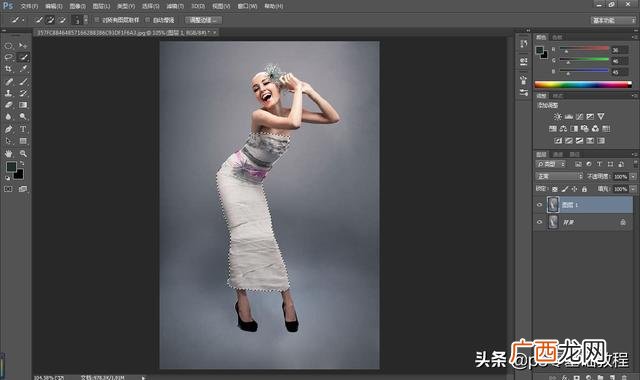
Task: Select the Pen tool
Action: [x=9, y=129]
